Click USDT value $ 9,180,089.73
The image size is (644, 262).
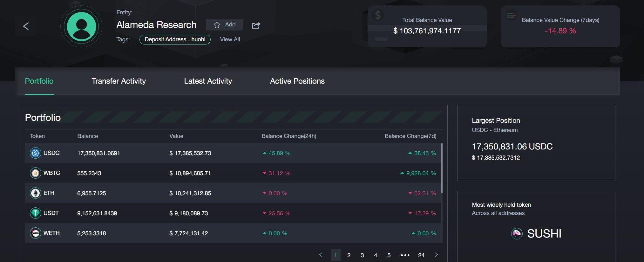coord(189,213)
